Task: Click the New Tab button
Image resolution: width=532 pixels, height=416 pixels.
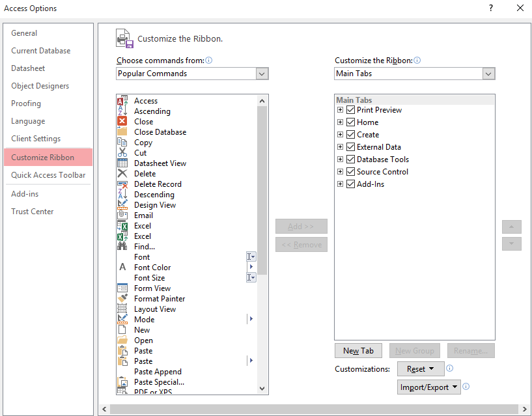Action: tap(358, 350)
